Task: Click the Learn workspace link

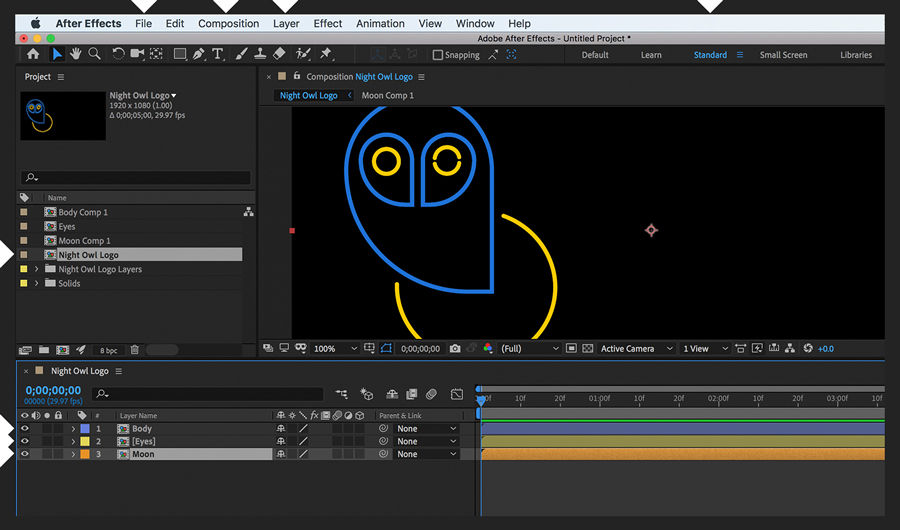Action: pyautogui.click(x=651, y=55)
